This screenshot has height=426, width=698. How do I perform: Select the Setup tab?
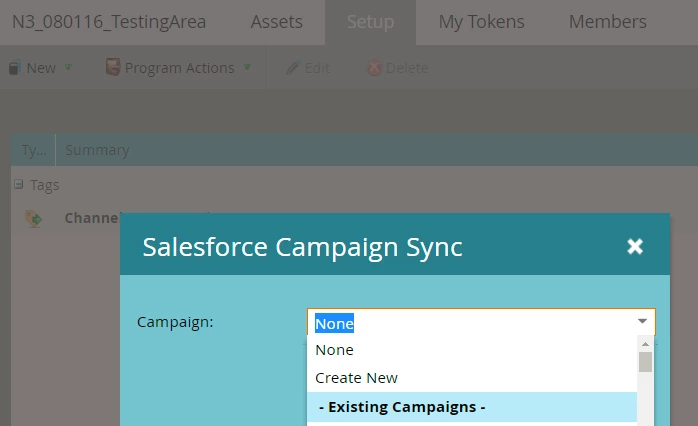tap(370, 22)
